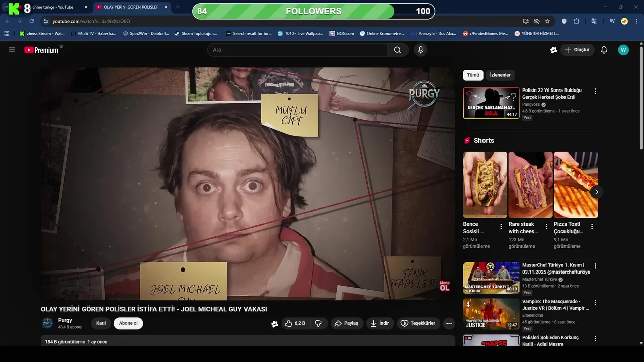View site information icon in address bar
The height and width of the screenshot is (362, 644).
tap(46, 21)
